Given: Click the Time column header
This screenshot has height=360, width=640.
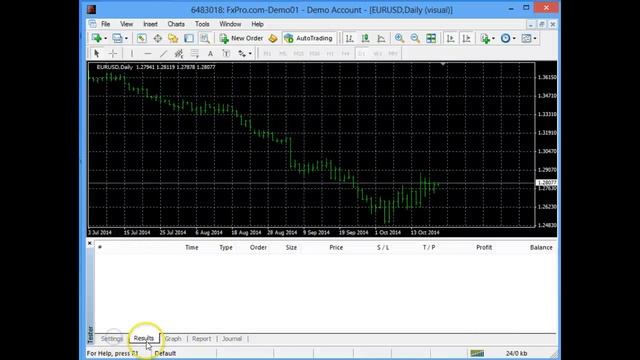Looking at the screenshot, I should point(191,247).
